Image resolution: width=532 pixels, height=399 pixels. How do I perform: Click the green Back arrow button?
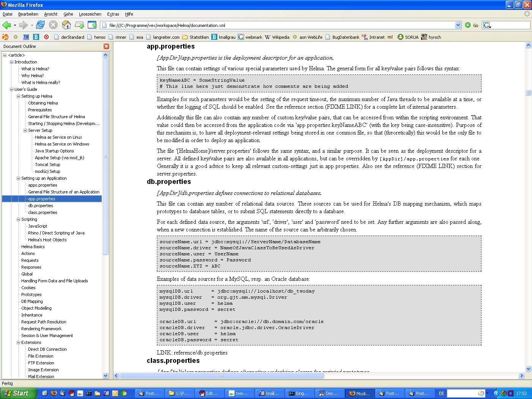click(6, 25)
